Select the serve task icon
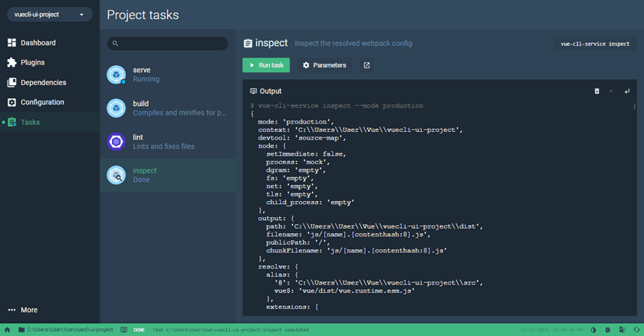The width and height of the screenshot is (644, 336). pyautogui.click(x=117, y=74)
